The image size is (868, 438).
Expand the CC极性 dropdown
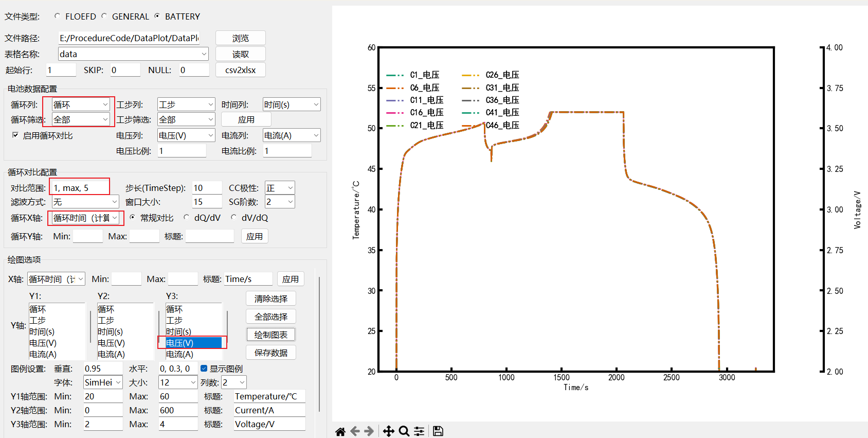(280, 188)
